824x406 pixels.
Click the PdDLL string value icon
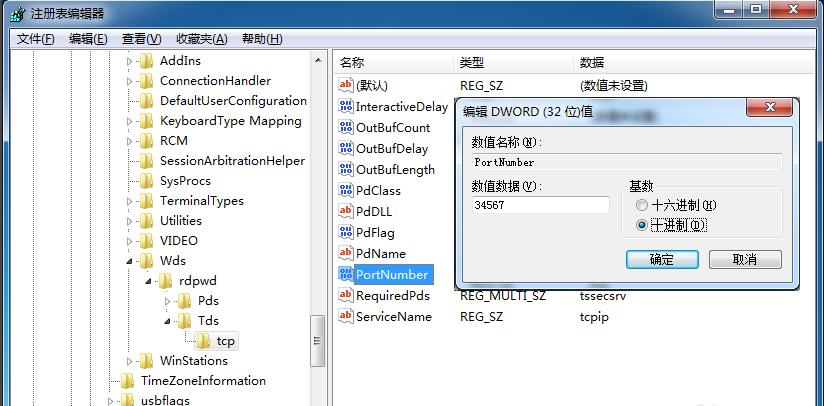click(346, 211)
